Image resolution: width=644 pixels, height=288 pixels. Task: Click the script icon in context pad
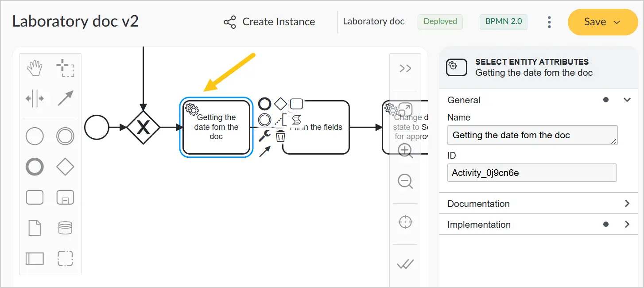pos(296,120)
